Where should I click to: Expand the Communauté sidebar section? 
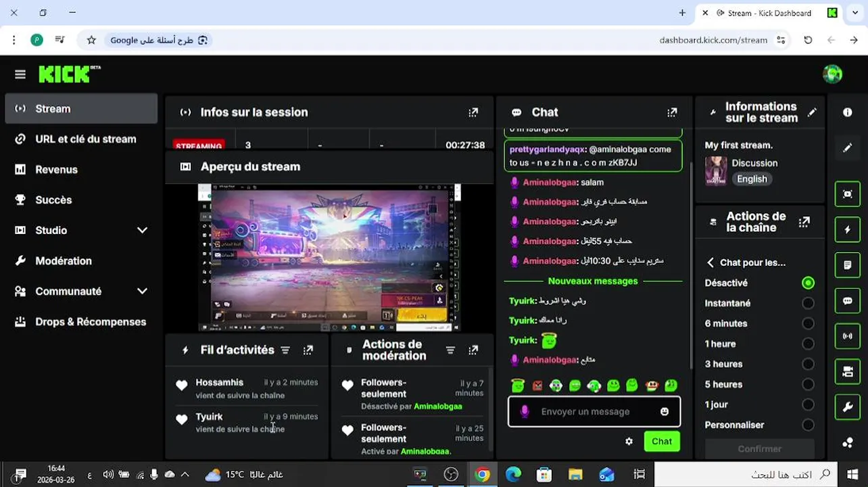coord(142,291)
